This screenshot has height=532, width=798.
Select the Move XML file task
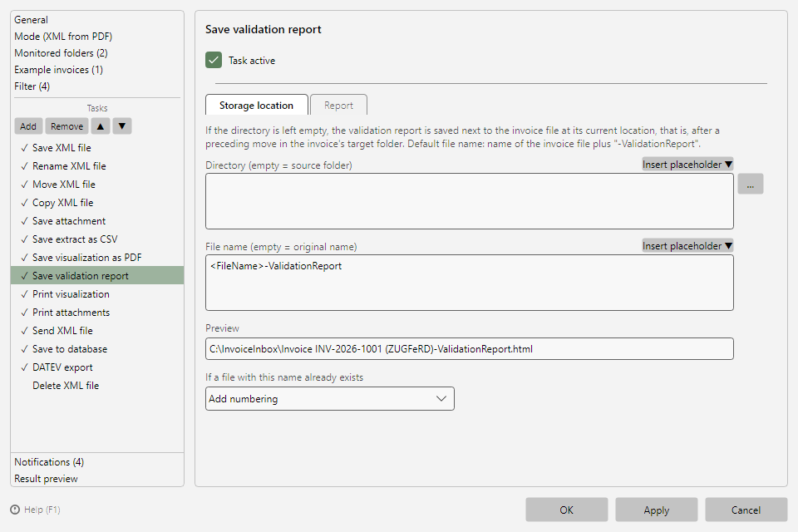96,185
